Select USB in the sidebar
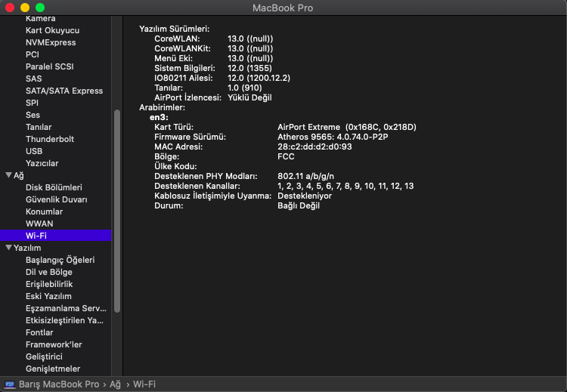 [35, 151]
